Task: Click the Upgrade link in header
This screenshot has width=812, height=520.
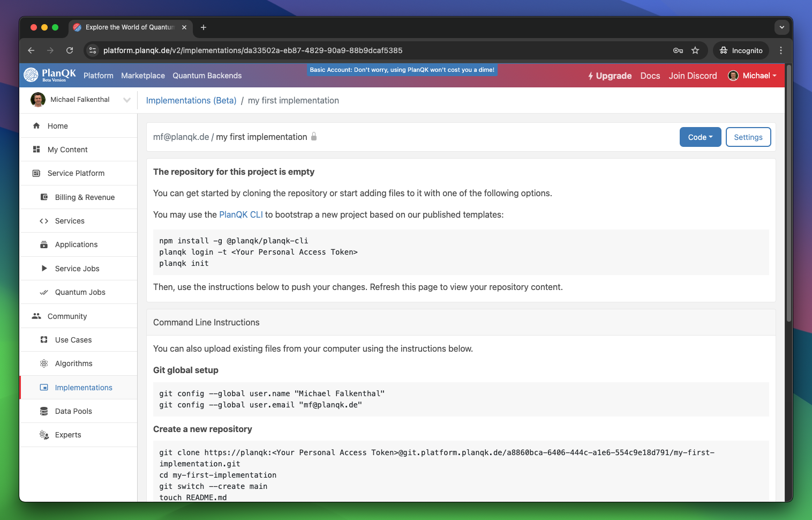Action: tap(610, 76)
